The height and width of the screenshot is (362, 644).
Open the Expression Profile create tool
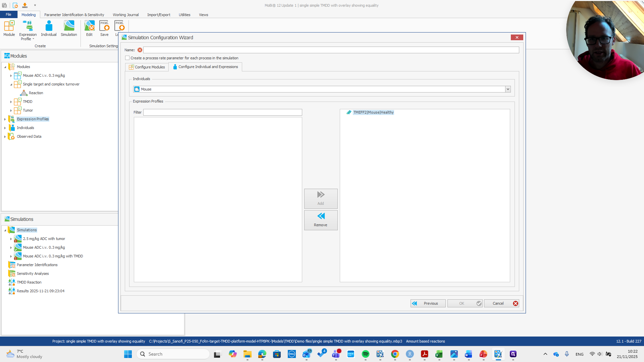(x=28, y=26)
